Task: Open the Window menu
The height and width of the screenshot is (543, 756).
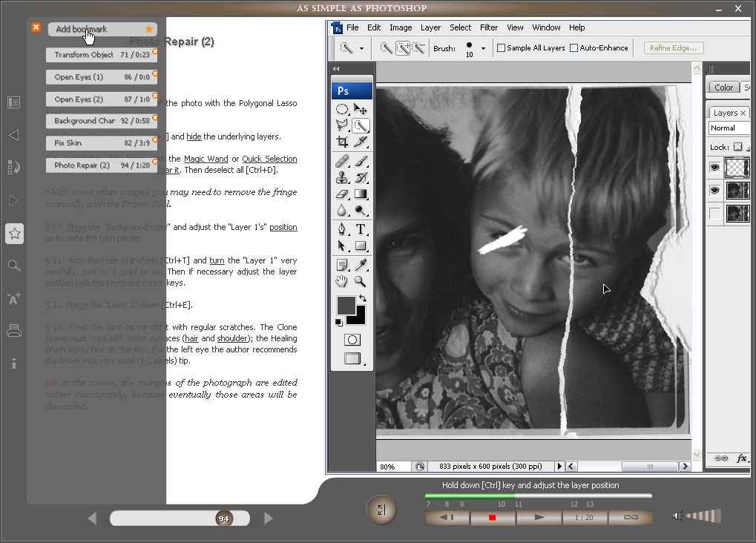Action: (x=546, y=27)
